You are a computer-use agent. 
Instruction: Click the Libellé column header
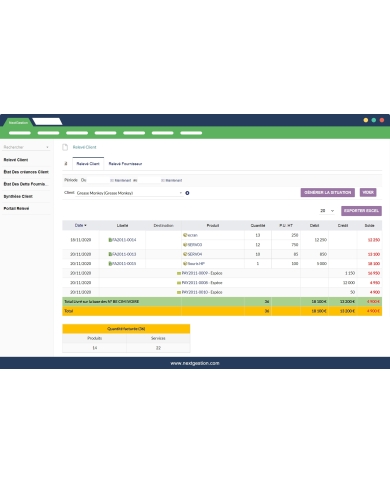point(122,225)
